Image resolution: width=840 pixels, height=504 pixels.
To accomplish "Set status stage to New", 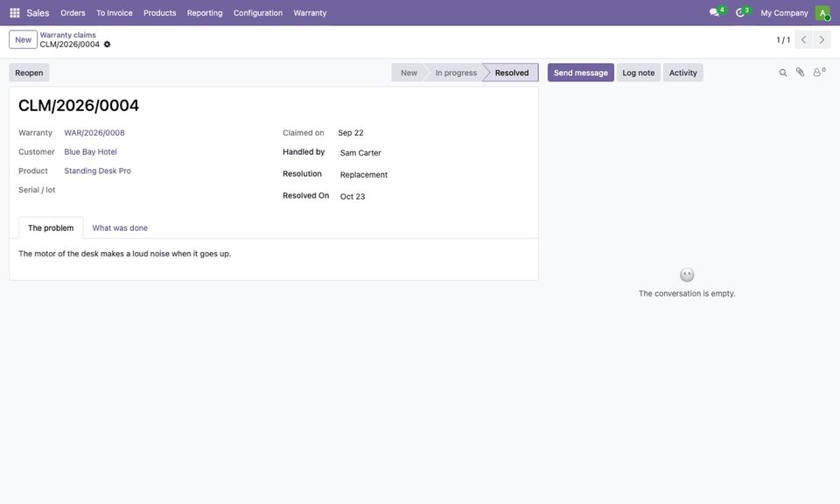I will click(x=409, y=73).
